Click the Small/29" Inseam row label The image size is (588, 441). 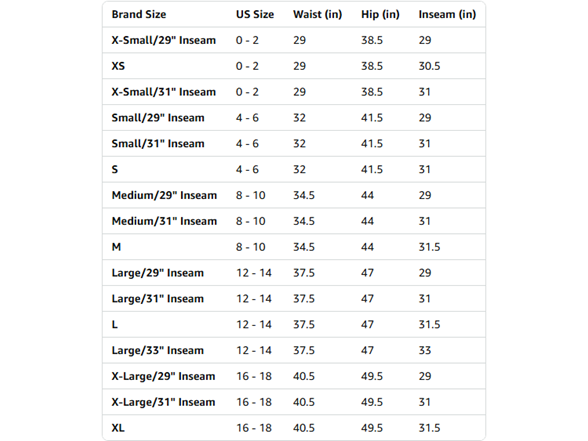pos(158,118)
